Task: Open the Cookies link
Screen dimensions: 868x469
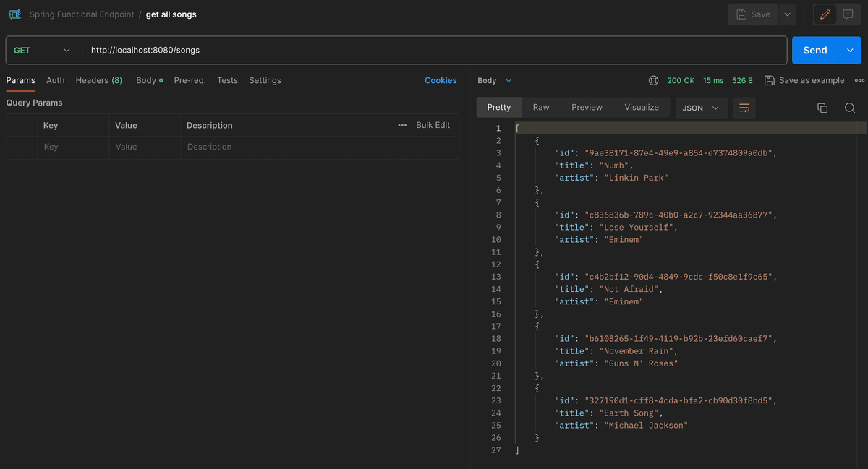Action: [441, 80]
